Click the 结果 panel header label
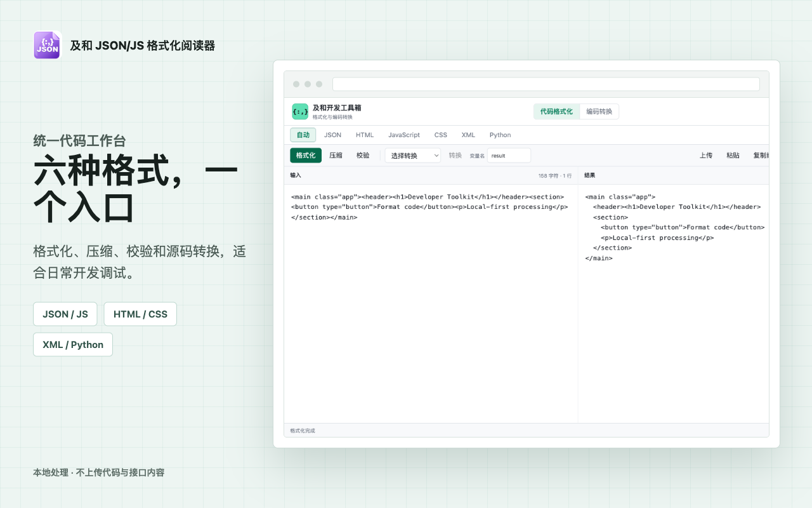Image resolution: width=812 pixels, height=508 pixels. 590,175
